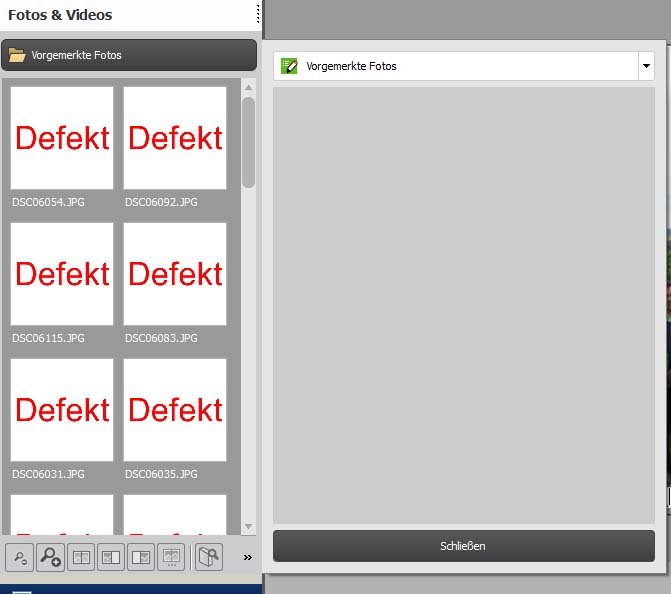Click the DSC06092.JPG filename label
This screenshot has height=594, width=671.
[161, 202]
